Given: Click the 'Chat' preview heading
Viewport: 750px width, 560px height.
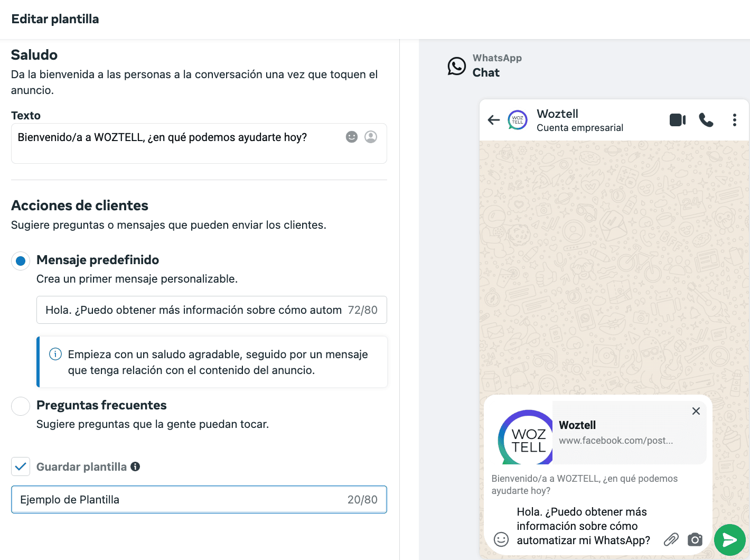Looking at the screenshot, I should tap(486, 73).
